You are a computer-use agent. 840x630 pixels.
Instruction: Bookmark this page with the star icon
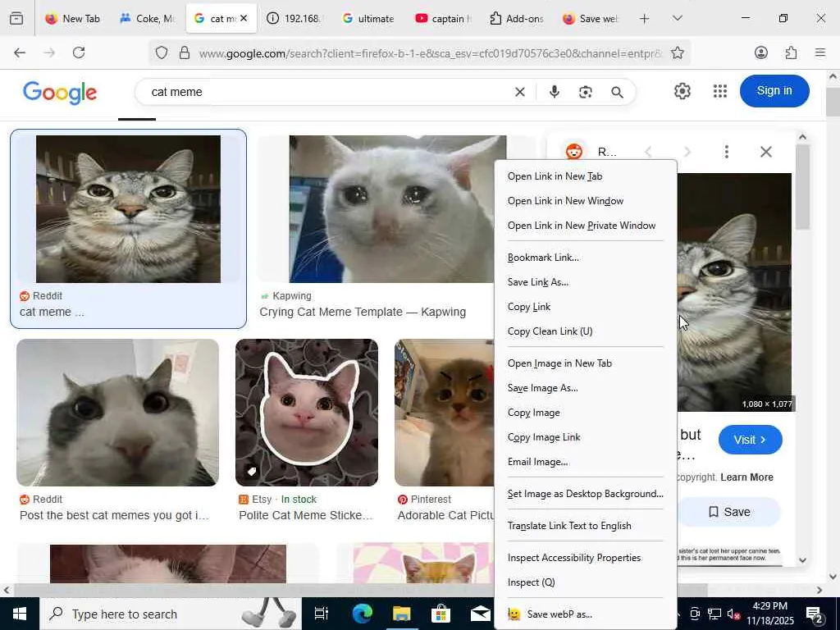(677, 52)
